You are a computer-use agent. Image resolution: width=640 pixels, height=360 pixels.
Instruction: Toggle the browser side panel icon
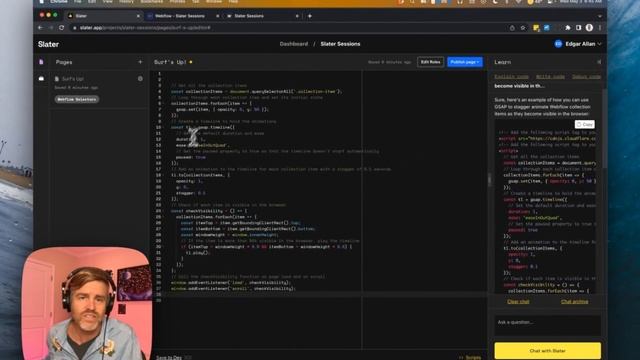coord(578,28)
